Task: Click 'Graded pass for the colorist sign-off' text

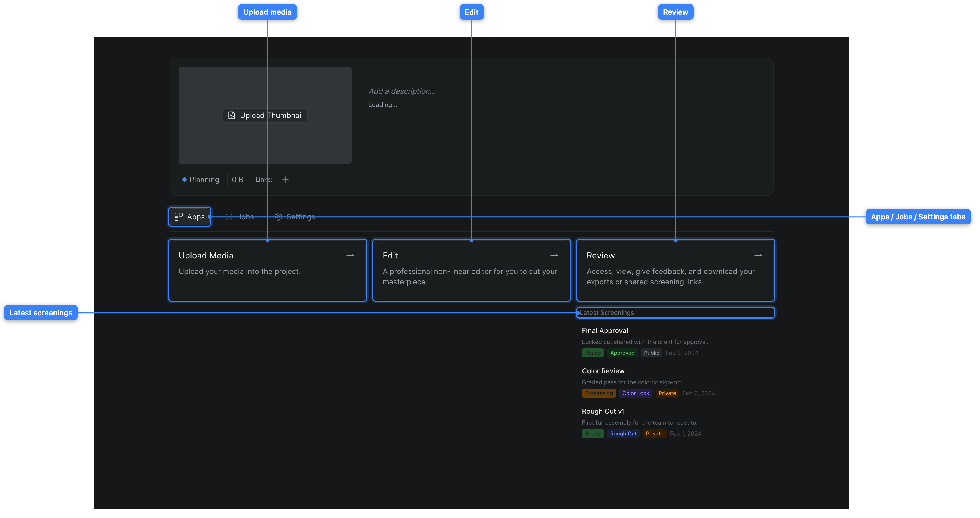Action: (632, 382)
